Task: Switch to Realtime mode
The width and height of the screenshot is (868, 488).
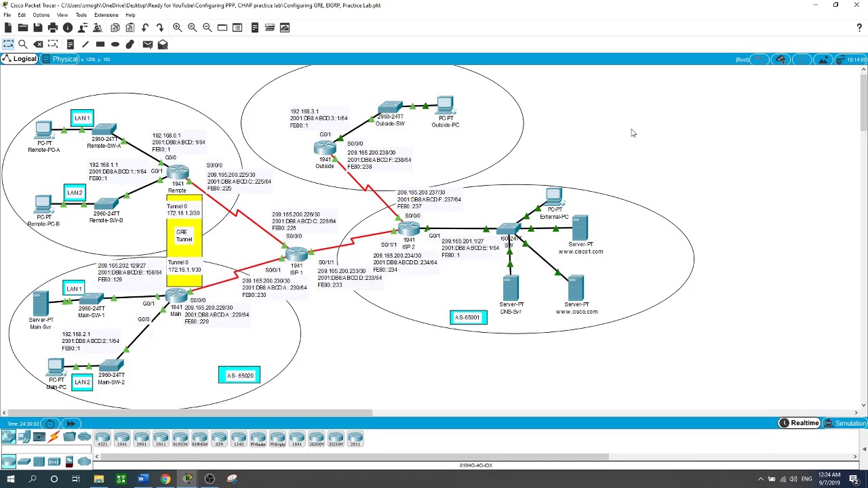Action: [800, 423]
